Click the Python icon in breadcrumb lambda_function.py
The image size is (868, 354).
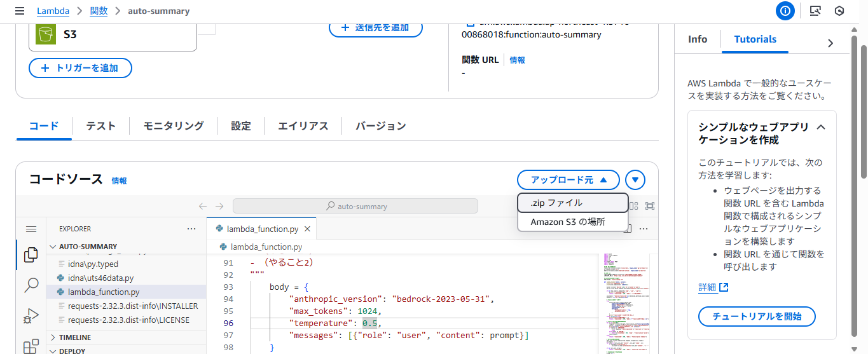pyautogui.click(x=223, y=247)
